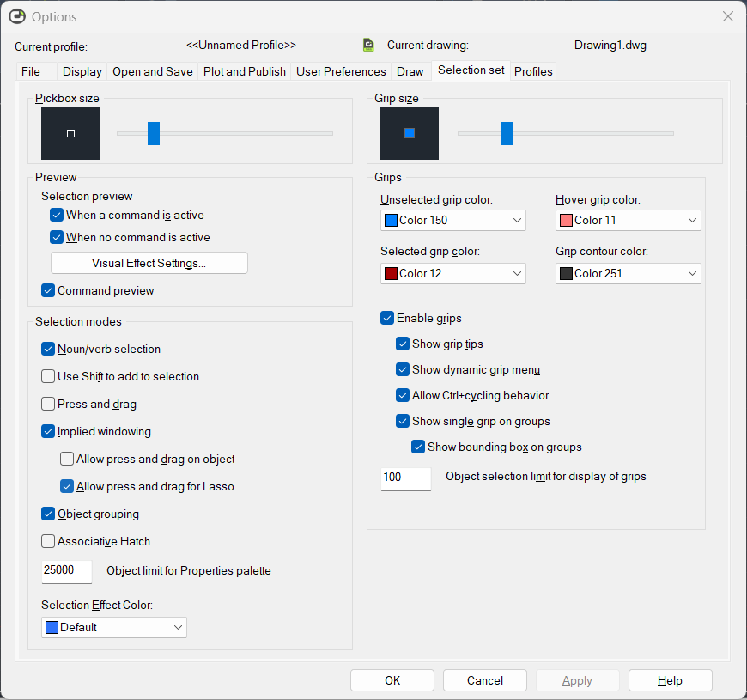Screen dimensions: 747x700
Task: Switch to the Plot and Publish tab
Action: point(245,71)
